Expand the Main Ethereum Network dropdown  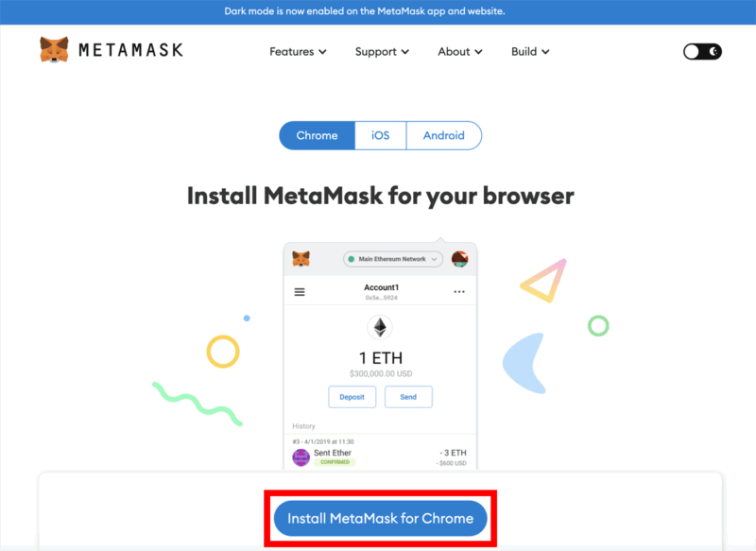click(392, 259)
